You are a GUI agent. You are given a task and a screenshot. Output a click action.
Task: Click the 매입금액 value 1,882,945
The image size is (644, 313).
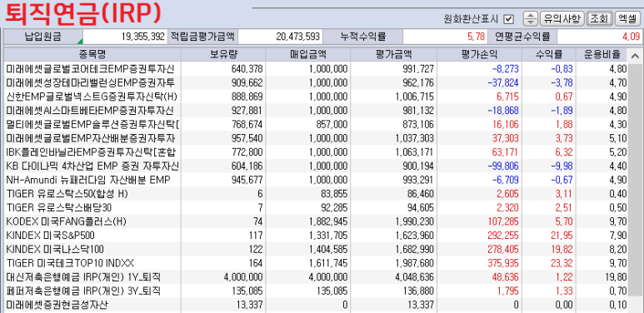[328, 222]
